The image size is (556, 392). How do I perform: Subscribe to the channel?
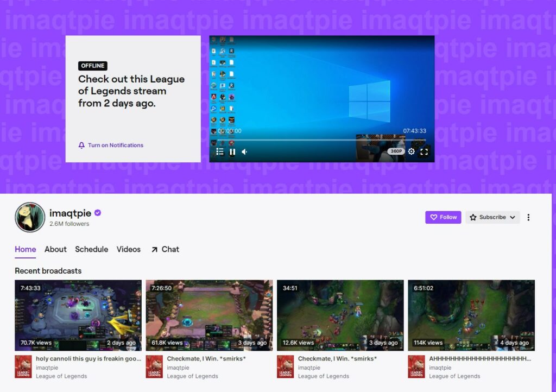(492, 217)
